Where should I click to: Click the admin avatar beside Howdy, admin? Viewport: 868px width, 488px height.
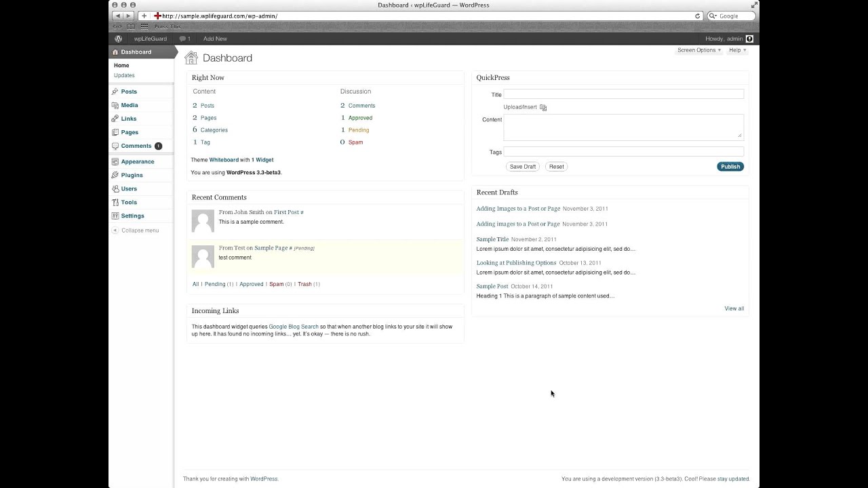(749, 39)
